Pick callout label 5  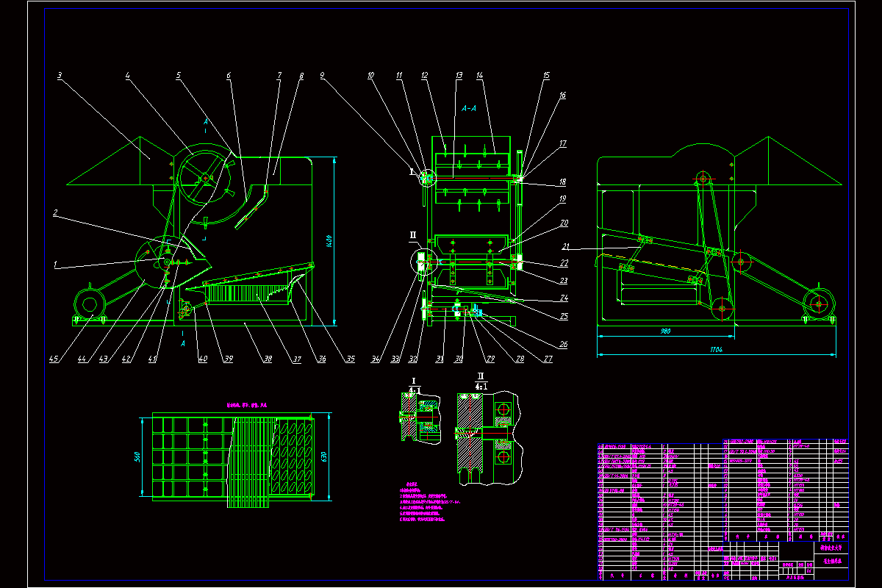pos(178,74)
